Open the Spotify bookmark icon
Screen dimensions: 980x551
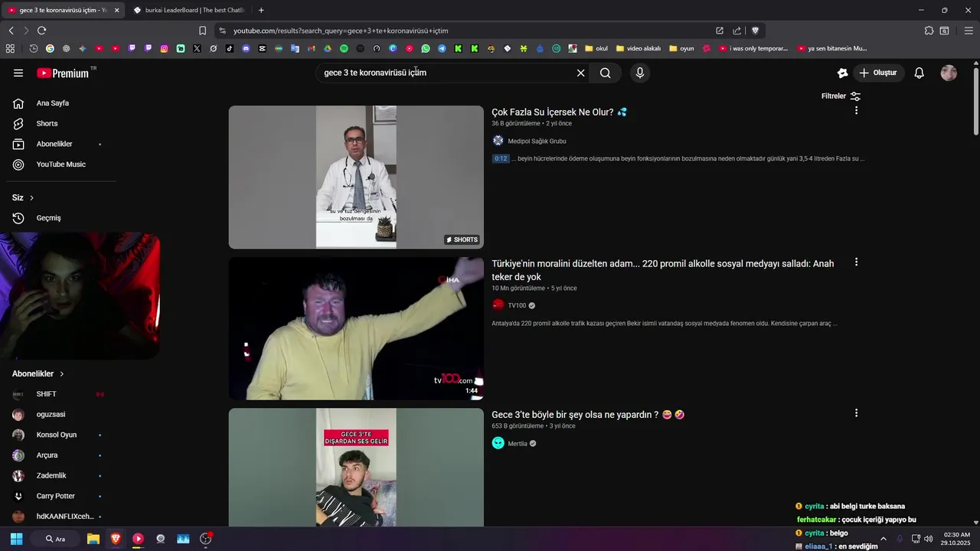coord(344,48)
